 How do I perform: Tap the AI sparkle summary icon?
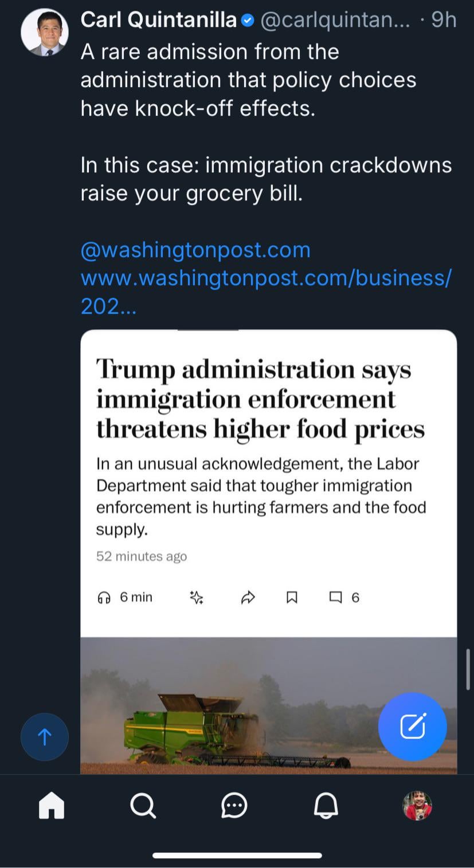pos(197,598)
